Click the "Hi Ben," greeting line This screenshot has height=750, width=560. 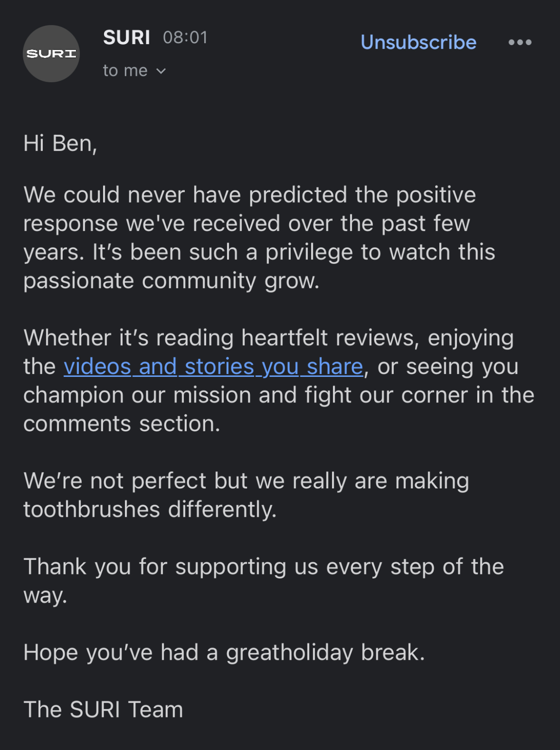click(60, 143)
